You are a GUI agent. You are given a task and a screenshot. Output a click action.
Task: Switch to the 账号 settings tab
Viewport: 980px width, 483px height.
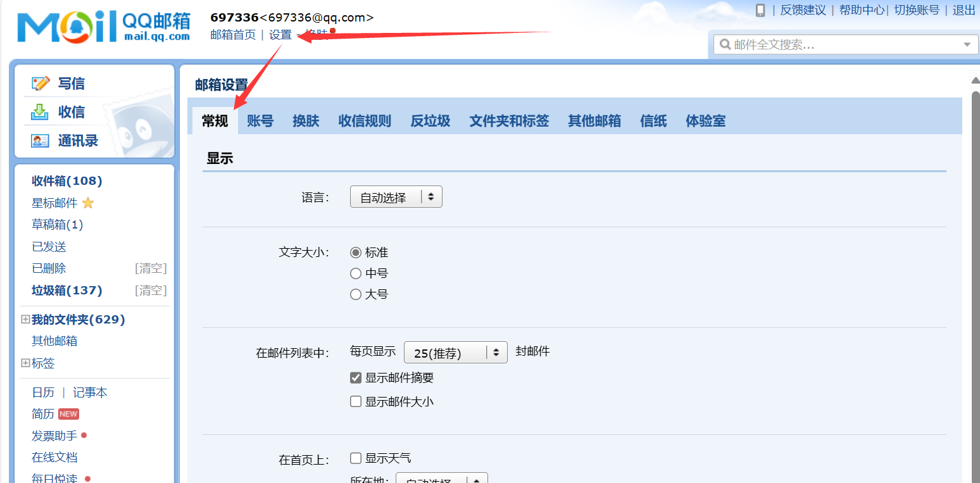click(260, 121)
